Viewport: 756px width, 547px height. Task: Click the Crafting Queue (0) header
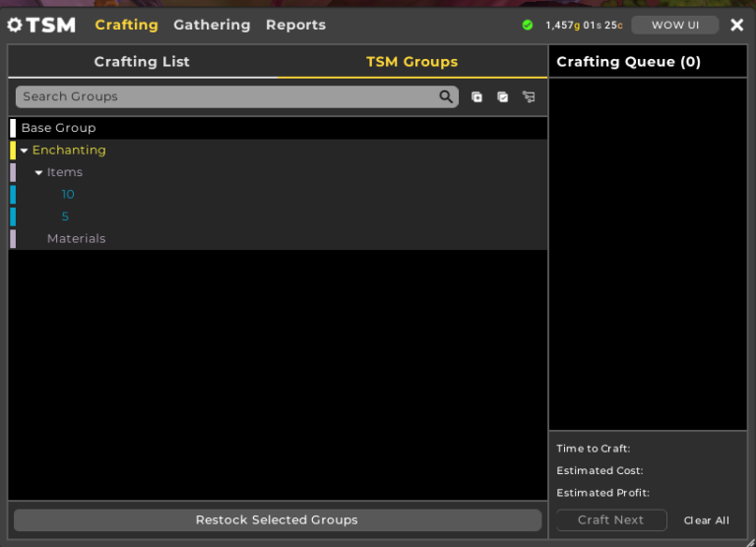point(628,62)
